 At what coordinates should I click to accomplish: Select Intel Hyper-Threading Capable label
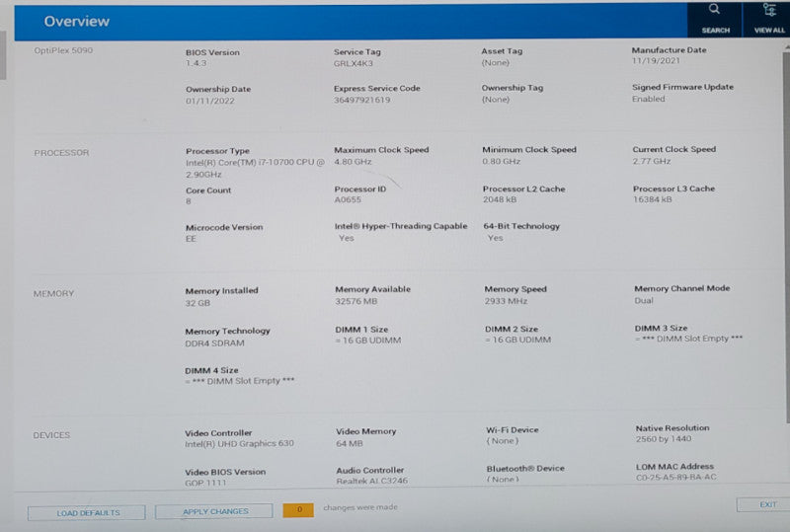point(401,226)
